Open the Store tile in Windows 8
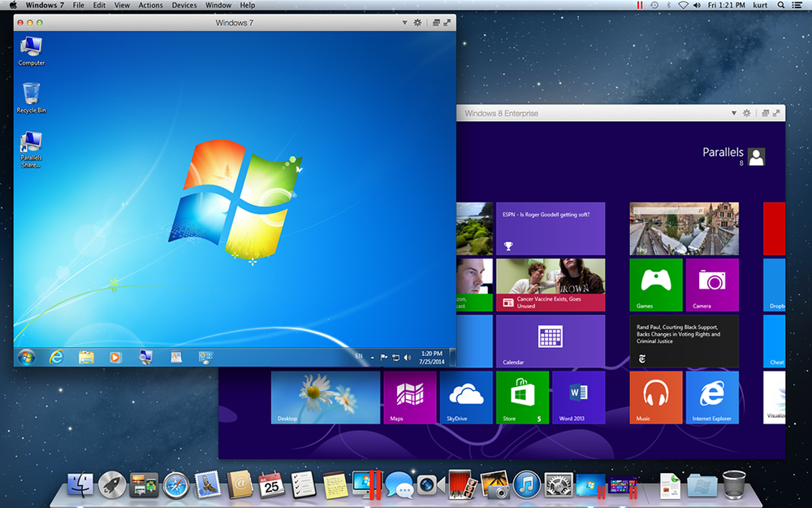The height and width of the screenshot is (508, 812). point(521,397)
